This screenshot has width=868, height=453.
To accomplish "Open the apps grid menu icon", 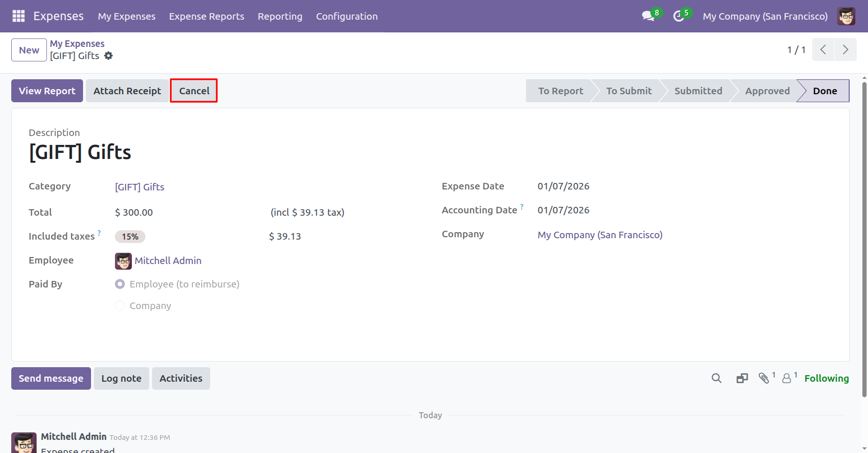I will [18, 16].
